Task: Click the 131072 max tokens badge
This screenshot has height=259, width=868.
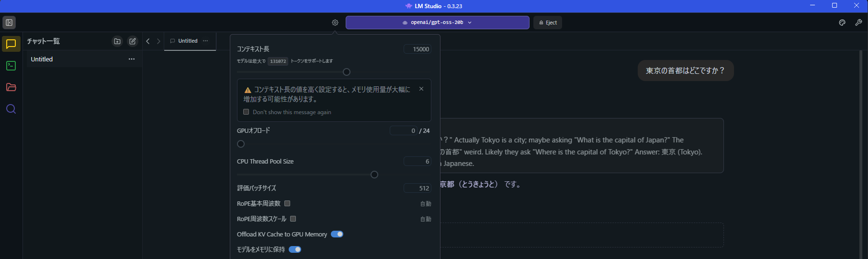Action: [278, 61]
